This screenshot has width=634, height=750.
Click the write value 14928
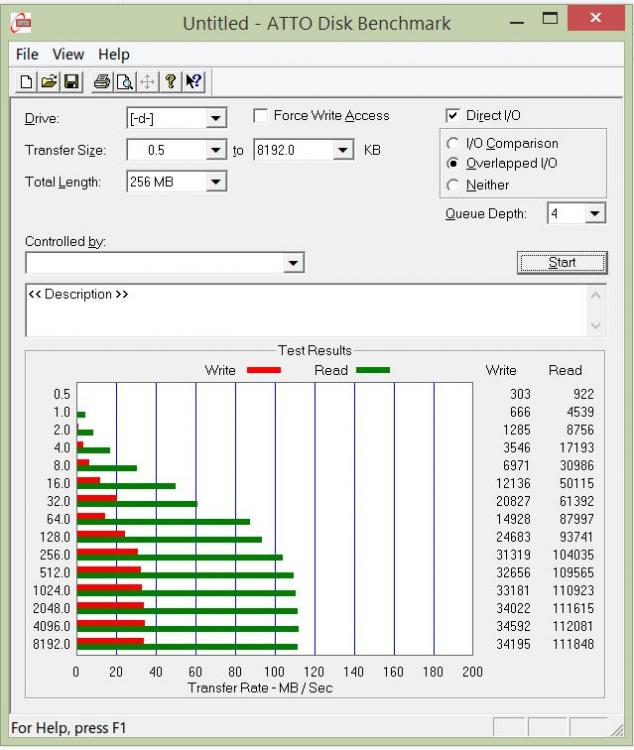[x=513, y=519]
